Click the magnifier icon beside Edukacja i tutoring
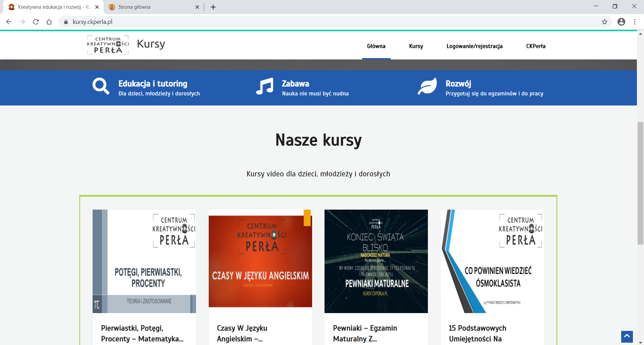644x345 pixels. [101, 86]
